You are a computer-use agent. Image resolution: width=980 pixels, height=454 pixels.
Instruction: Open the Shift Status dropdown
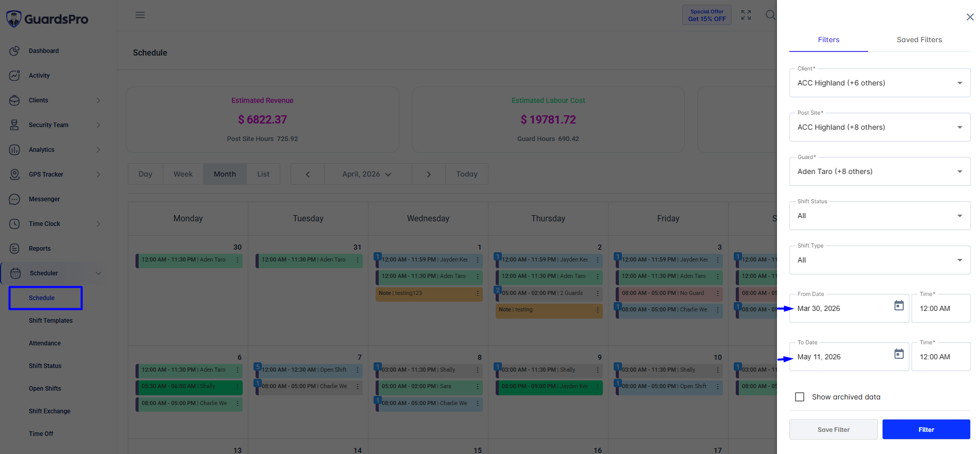click(x=880, y=216)
